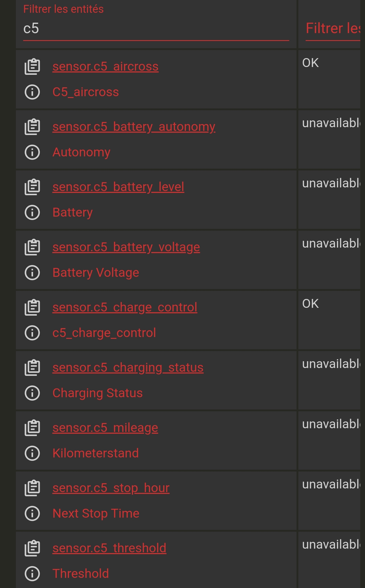The image size is (365, 588).
Task: Copy entity ID icon beside sensor.c5_aircross
Action: coord(32,67)
